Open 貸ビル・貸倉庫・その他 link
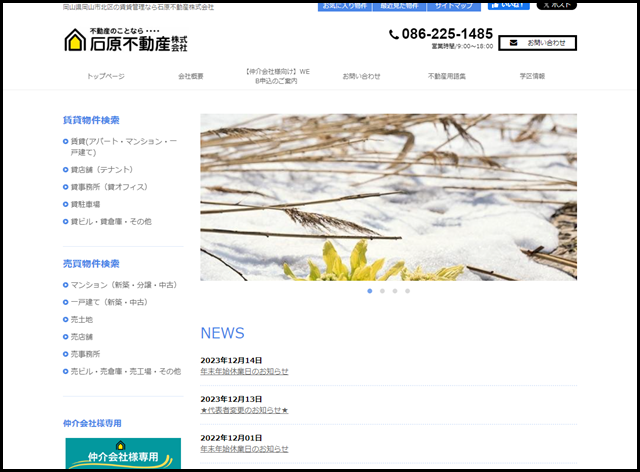The image size is (640, 472). (111, 222)
